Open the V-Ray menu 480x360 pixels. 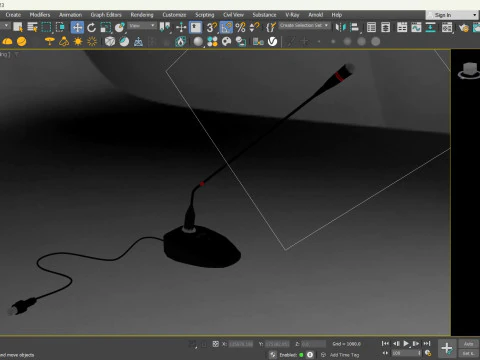pos(292,15)
